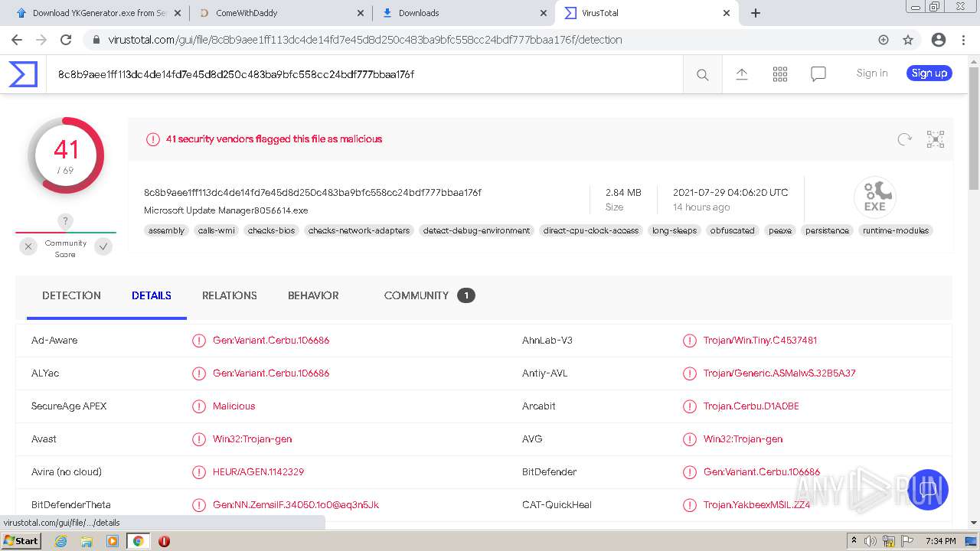Click the assembly tag
This screenshot has height=551, width=980.
(166, 230)
